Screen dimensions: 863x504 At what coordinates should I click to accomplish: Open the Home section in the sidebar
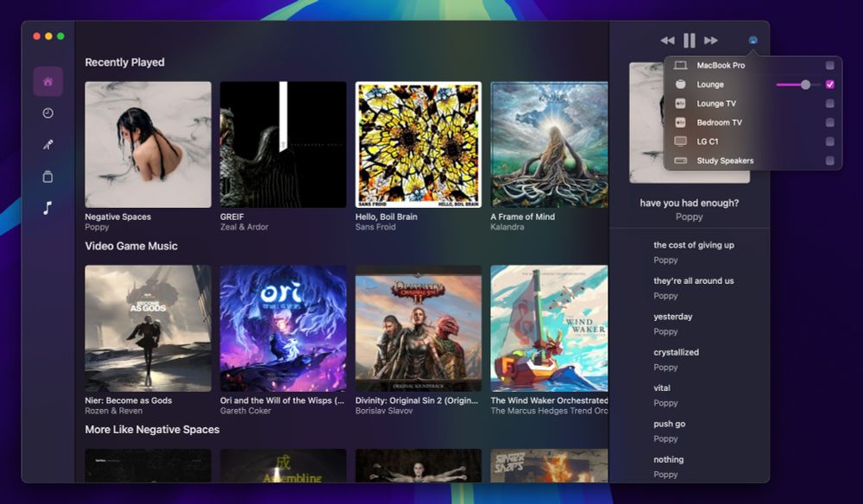coord(47,82)
